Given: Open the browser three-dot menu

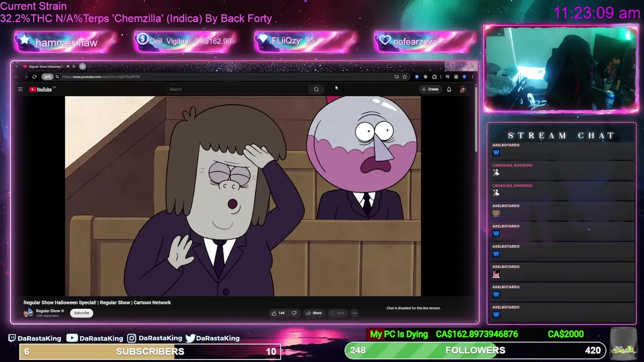Looking at the screenshot, I should 472,77.
